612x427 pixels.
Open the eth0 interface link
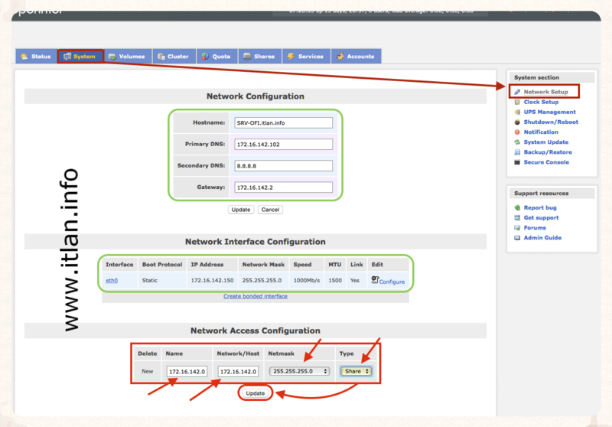pyautogui.click(x=112, y=282)
